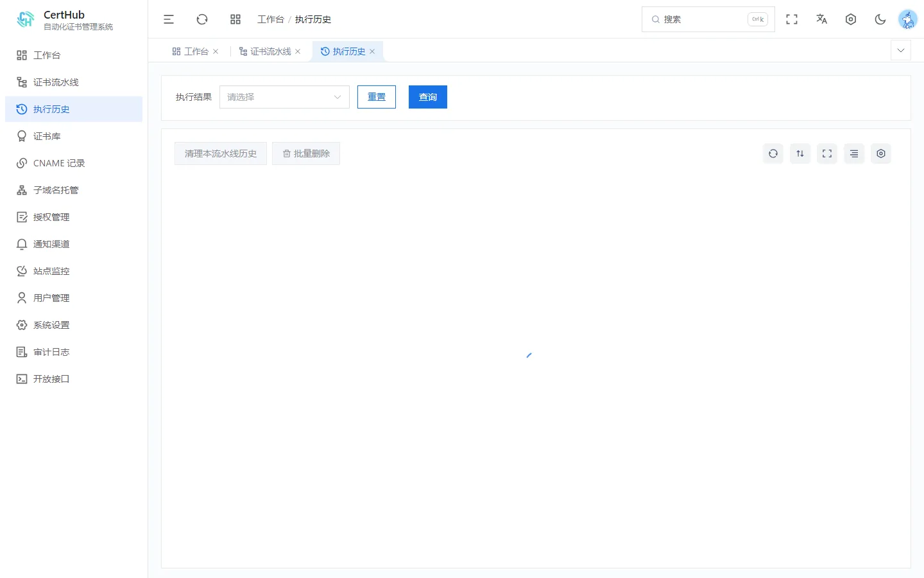Image resolution: width=924 pixels, height=578 pixels.
Task: Open the row density lines icon
Action: (854, 153)
